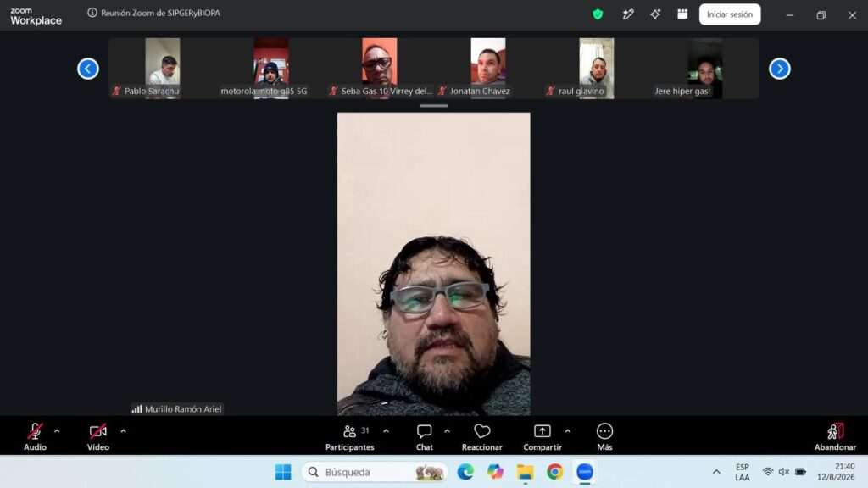Open the ESP LAA language switcher
The width and height of the screenshot is (868, 488).
tap(743, 472)
